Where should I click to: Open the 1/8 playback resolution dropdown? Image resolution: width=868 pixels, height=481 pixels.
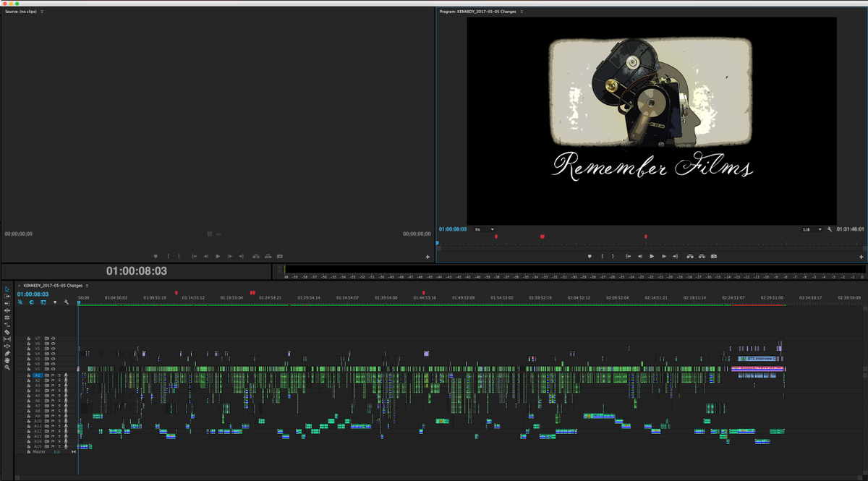[x=812, y=229]
